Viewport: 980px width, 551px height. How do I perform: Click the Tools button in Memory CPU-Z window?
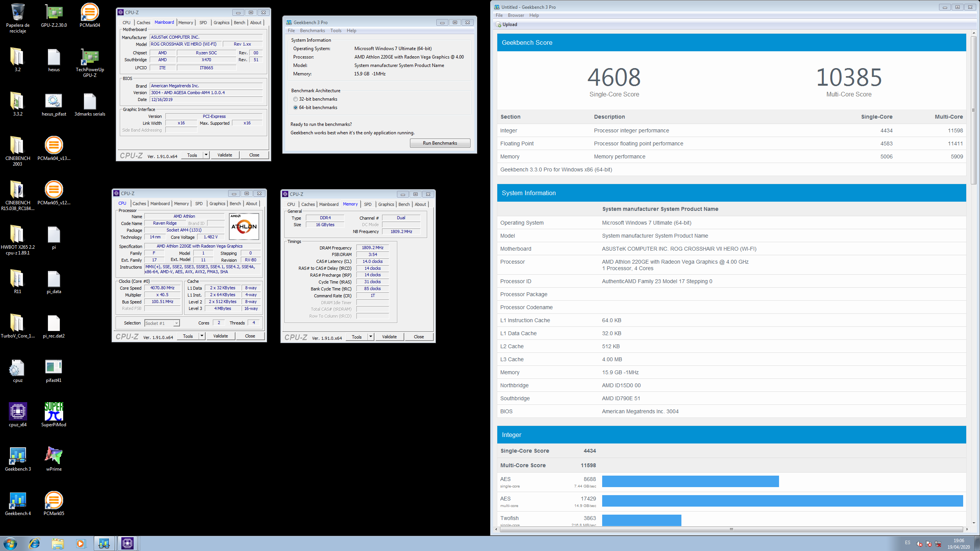357,337
